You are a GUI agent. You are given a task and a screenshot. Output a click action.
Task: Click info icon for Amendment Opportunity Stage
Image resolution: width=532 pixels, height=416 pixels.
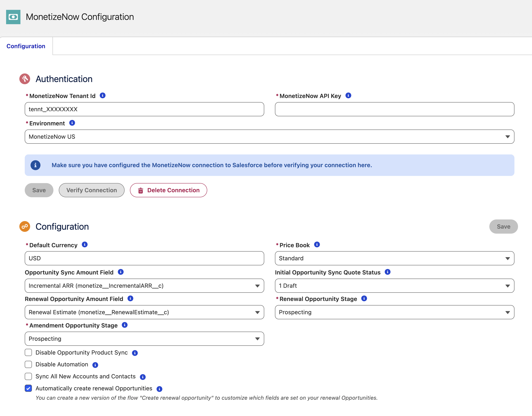pyautogui.click(x=125, y=325)
